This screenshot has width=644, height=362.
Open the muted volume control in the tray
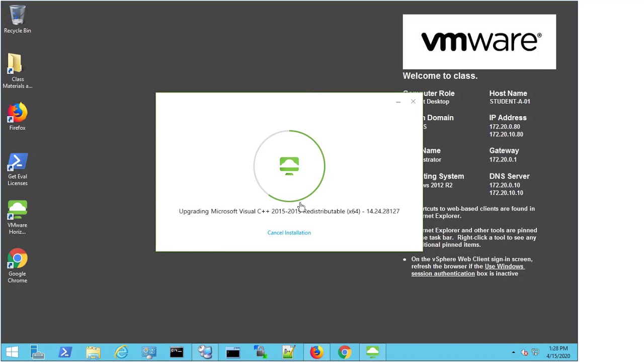coord(524,352)
